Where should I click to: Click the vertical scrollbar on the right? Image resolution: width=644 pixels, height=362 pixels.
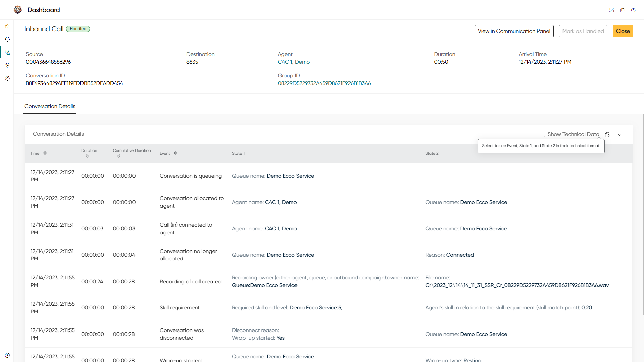pyautogui.click(x=643, y=215)
